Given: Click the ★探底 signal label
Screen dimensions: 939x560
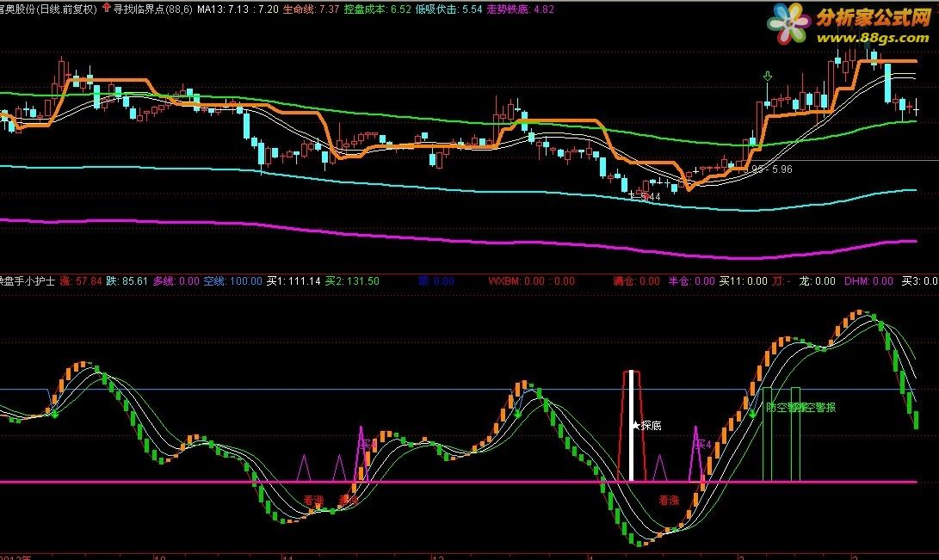Looking at the screenshot, I should tap(646, 426).
